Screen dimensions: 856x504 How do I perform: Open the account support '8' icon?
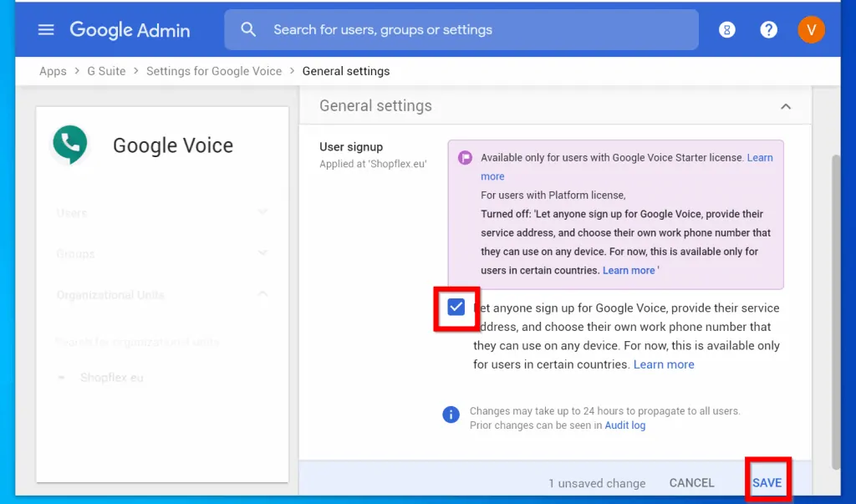coord(727,30)
